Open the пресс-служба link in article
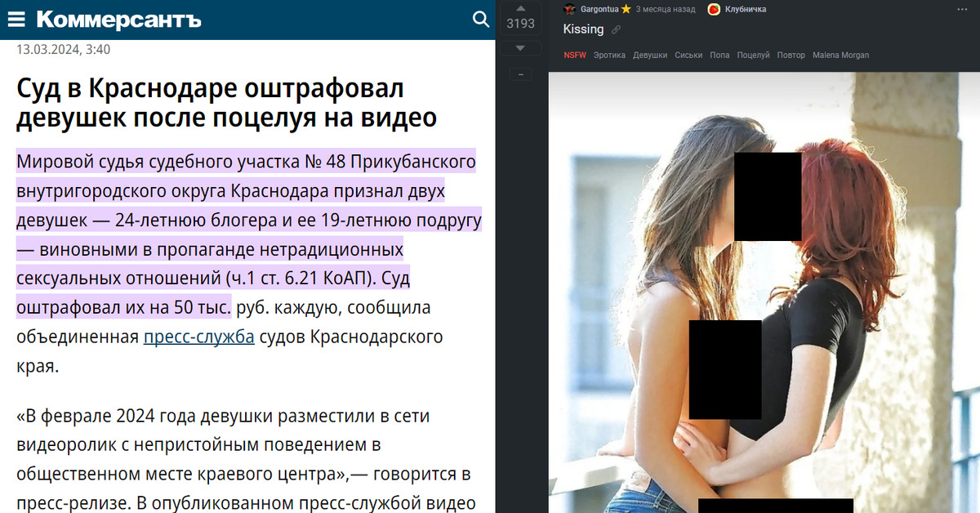The height and width of the screenshot is (513, 980). 198,337
